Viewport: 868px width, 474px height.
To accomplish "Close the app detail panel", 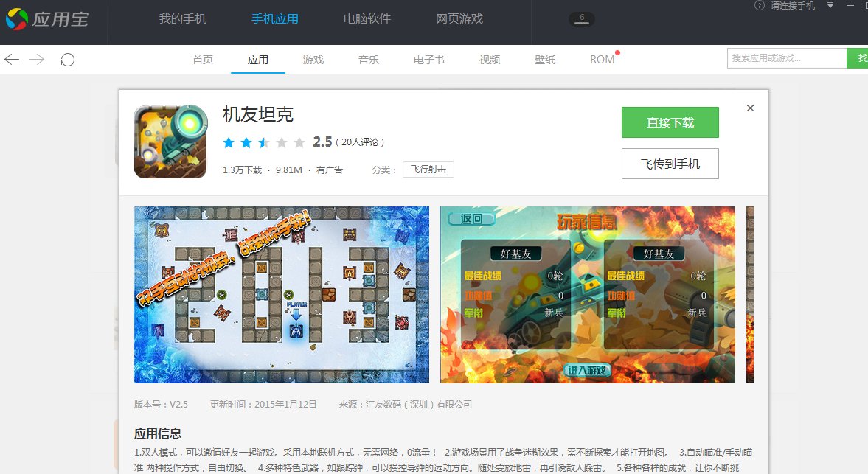I will tap(750, 108).
